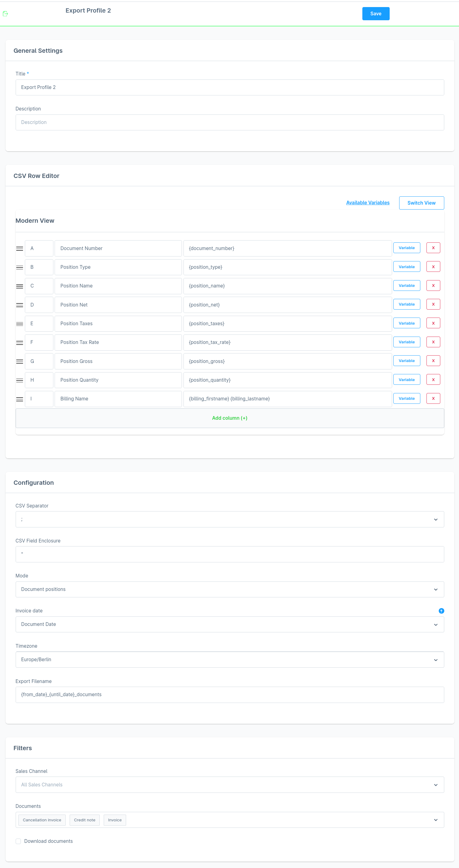Insert variable for Position Type row
The height and width of the screenshot is (868, 459).
407,267
